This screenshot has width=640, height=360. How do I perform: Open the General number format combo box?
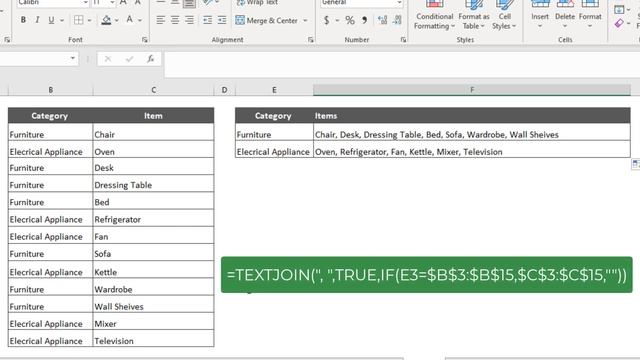pyautogui.click(x=362, y=3)
